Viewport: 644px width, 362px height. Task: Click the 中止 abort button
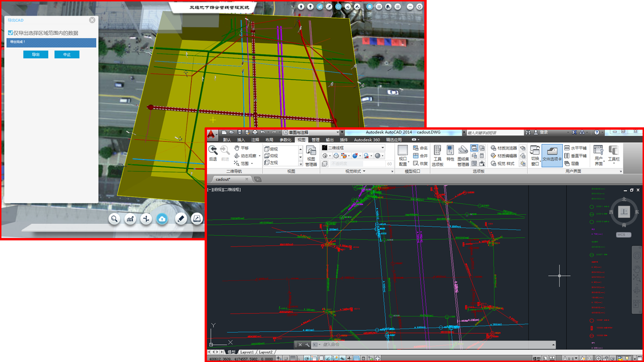(67, 55)
